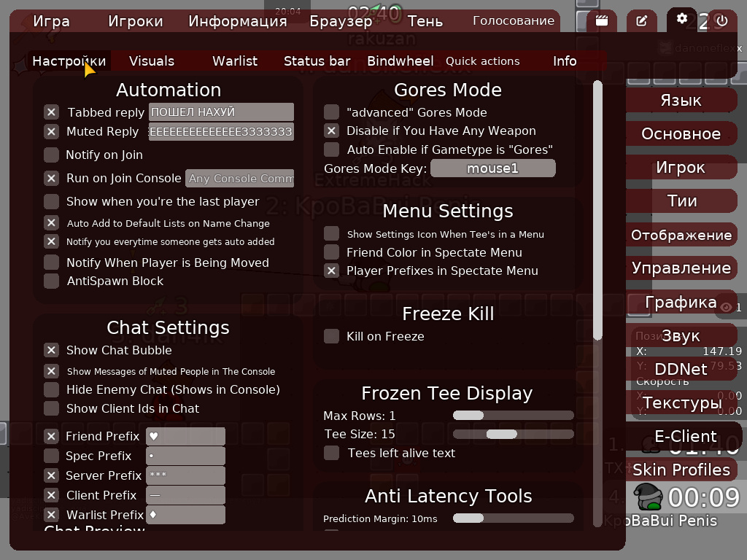Toggle Auto Add to Default Lists checkbox
Image resolution: width=747 pixels, height=560 pixels.
(52, 223)
